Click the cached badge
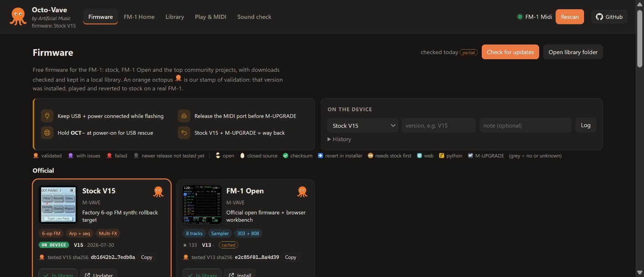 (229, 245)
